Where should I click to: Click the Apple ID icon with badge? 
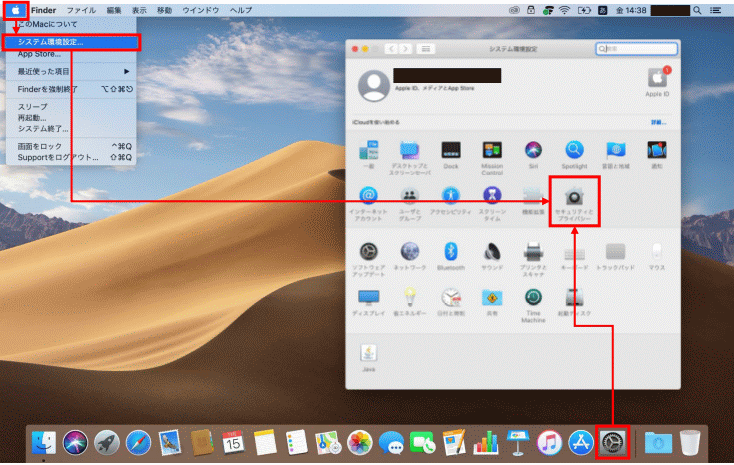coord(656,80)
